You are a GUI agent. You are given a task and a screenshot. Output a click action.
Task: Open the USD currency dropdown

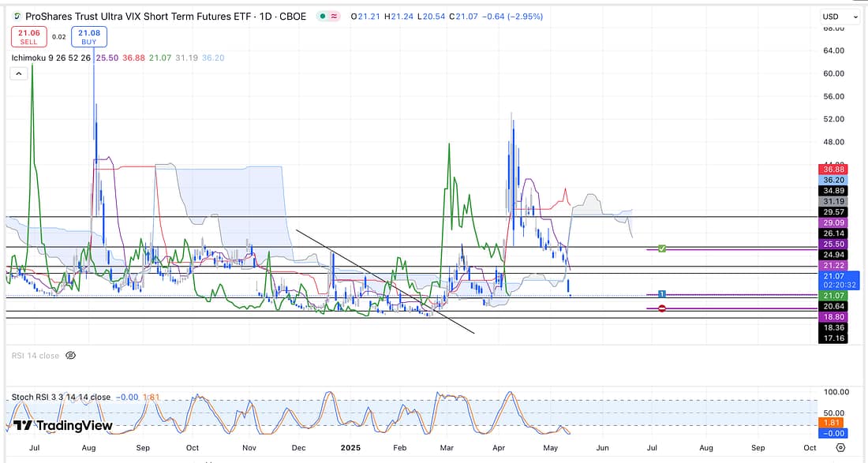pos(840,17)
